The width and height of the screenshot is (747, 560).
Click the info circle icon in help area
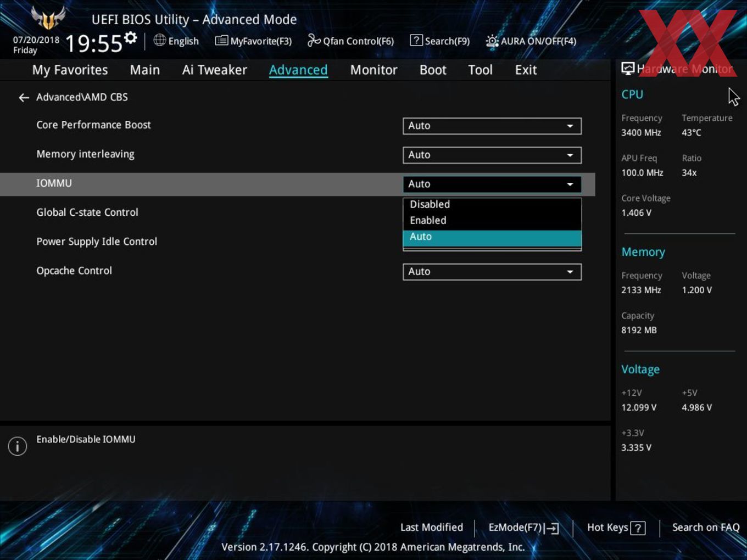[18, 446]
